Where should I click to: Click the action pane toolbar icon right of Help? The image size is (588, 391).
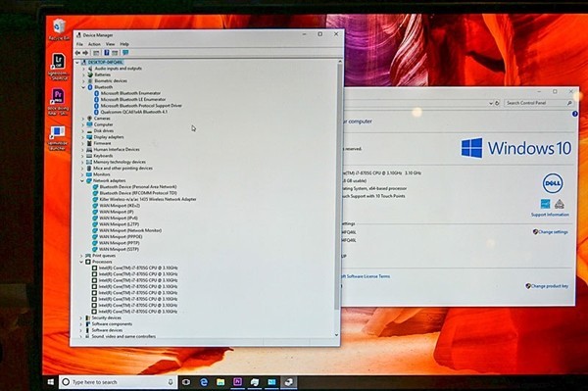pyautogui.click(x=115, y=53)
